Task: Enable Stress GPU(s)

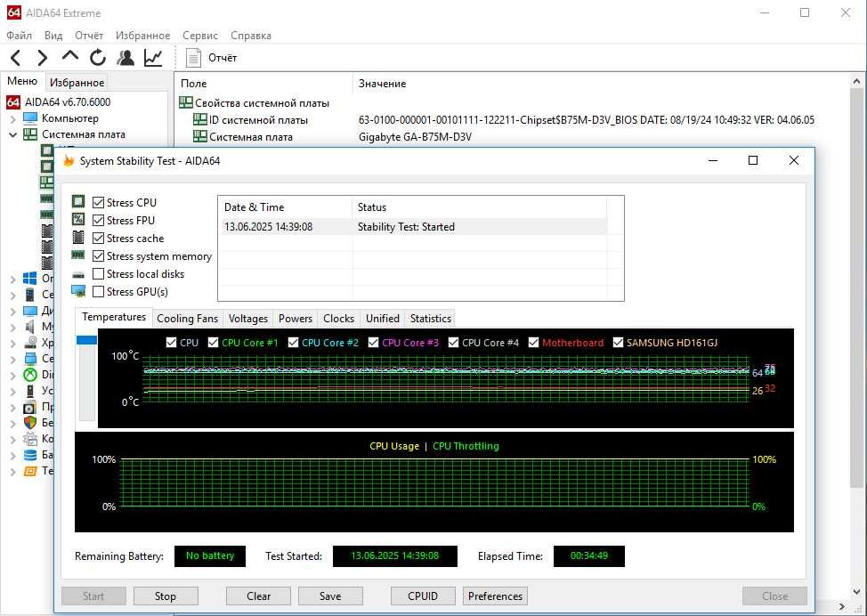Action: pos(99,291)
